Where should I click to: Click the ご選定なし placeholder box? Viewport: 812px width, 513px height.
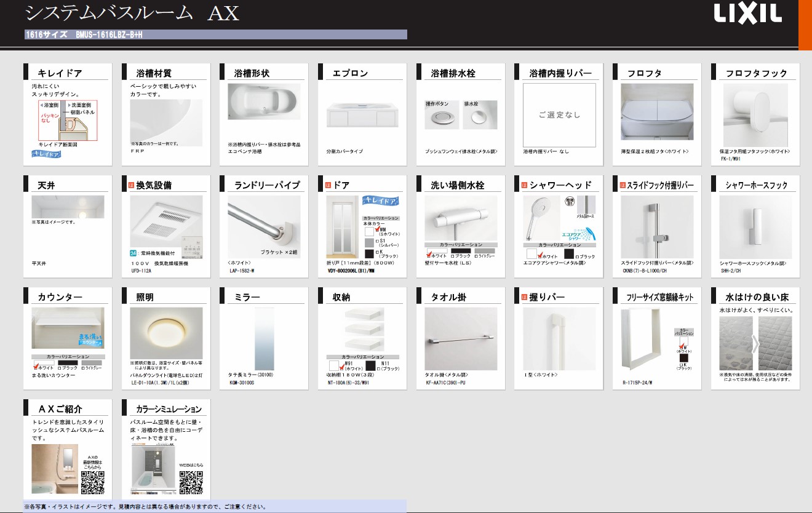click(559, 114)
